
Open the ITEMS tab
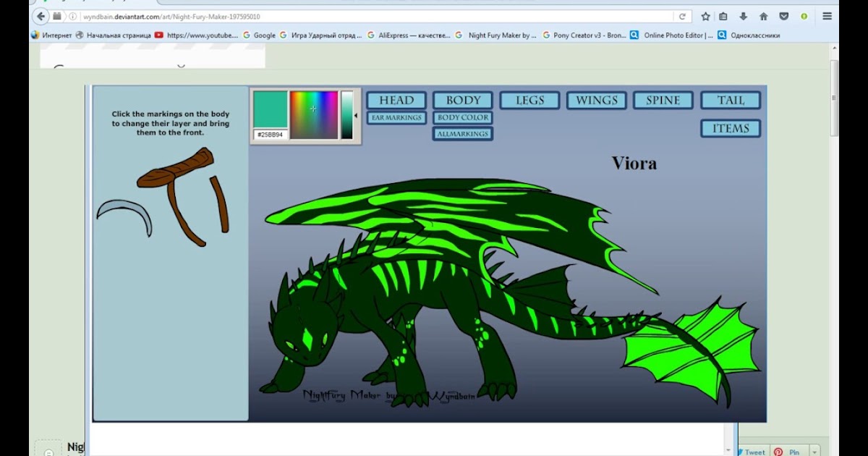click(731, 128)
